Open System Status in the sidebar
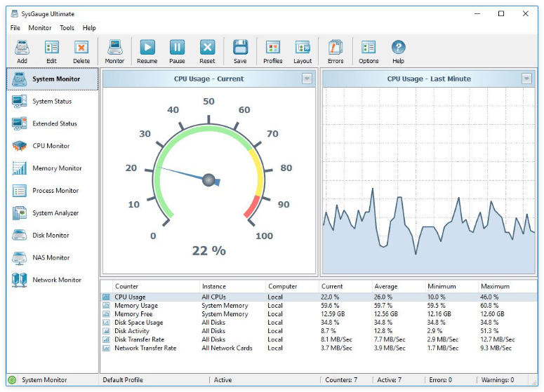The width and height of the screenshot is (544, 392). pyautogui.click(x=53, y=101)
